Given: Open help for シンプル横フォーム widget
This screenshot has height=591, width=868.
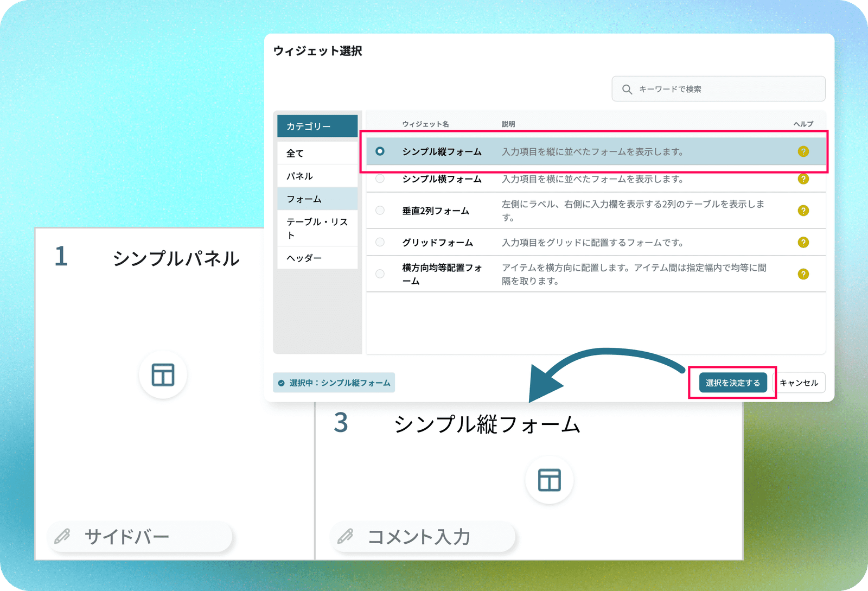Looking at the screenshot, I should [803, 180].
